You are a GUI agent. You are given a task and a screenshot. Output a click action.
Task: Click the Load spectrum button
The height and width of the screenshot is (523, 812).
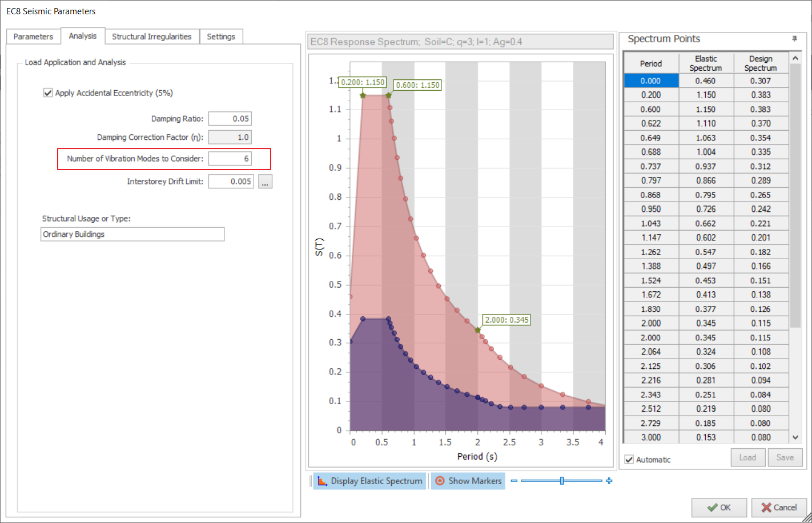pos(747,457)
